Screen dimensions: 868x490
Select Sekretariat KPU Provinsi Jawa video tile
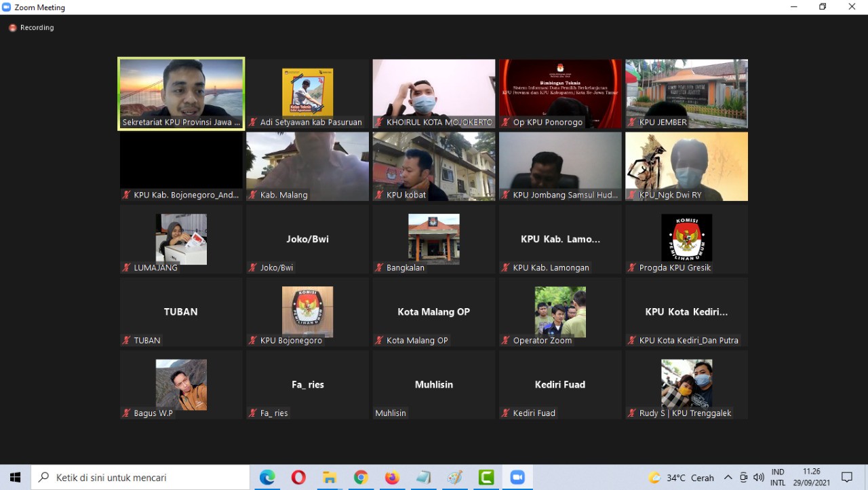(x=181, y=93)
